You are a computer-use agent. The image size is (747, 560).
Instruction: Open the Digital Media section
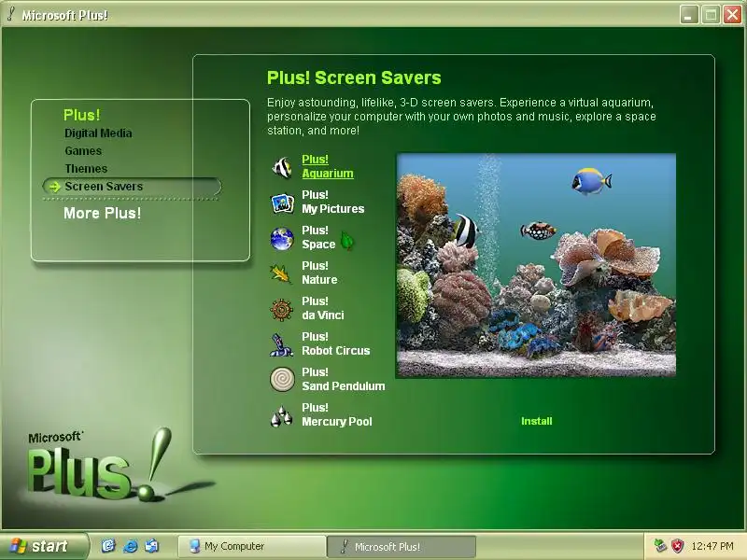tap(98, 133)
